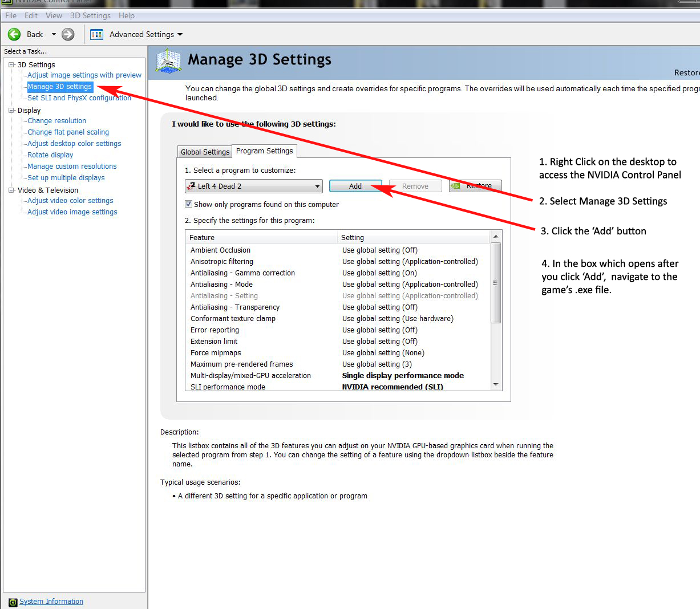The width and height of the screenshot is (700, 609).
Task: Select Antialiasing - Transparency row
Action: pos(338,307)
